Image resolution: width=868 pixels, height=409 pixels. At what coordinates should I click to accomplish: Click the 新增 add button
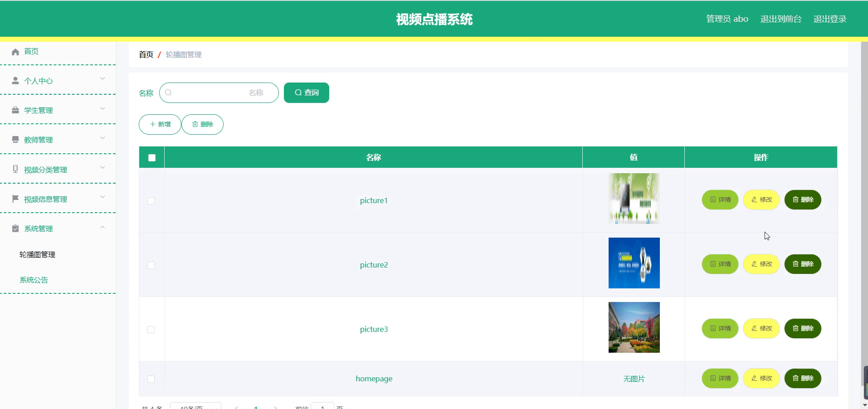[x=160, y=124]
